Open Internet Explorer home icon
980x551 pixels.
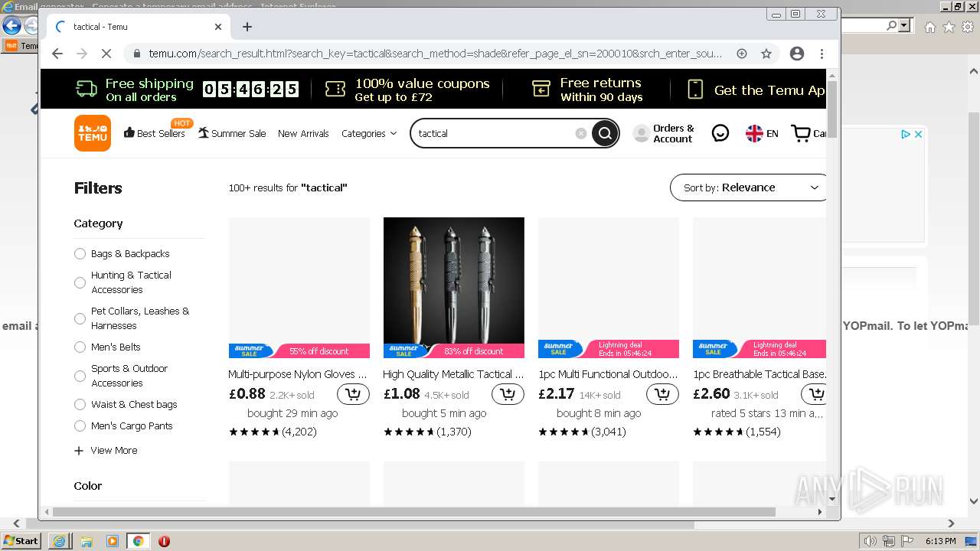pyautogui.click(x=929, y=27)
